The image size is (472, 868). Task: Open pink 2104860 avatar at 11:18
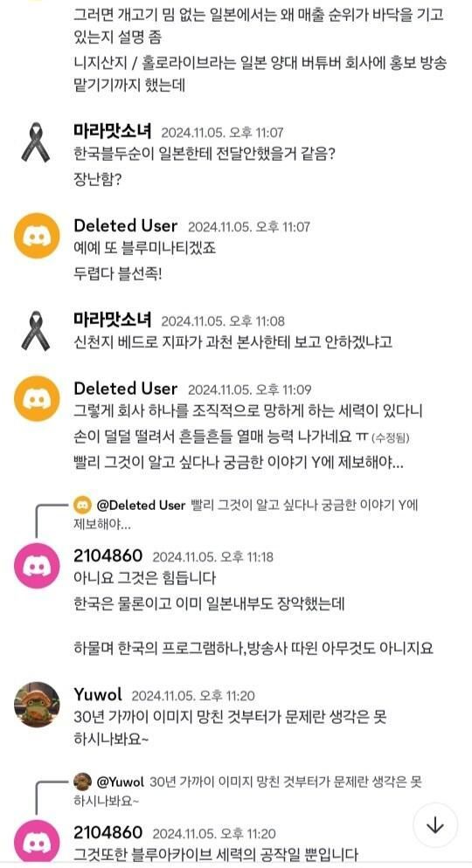(x=37, y=566)
